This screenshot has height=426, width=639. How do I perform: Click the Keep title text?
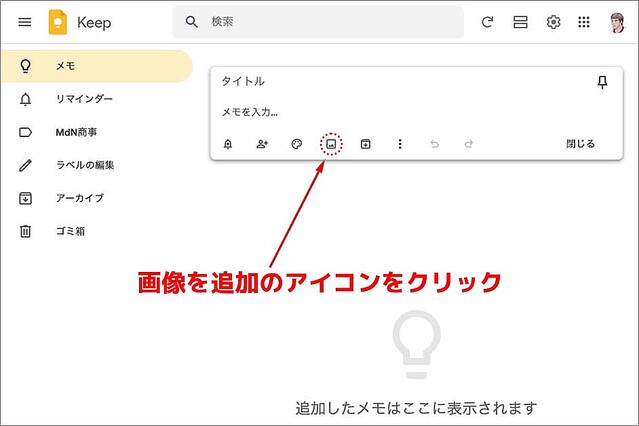94,23
